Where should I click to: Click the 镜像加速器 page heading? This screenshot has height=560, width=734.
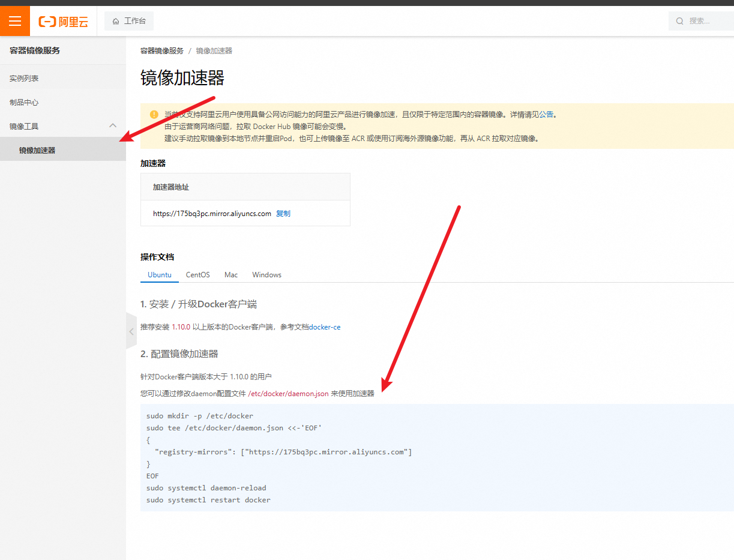click(182, 78)
